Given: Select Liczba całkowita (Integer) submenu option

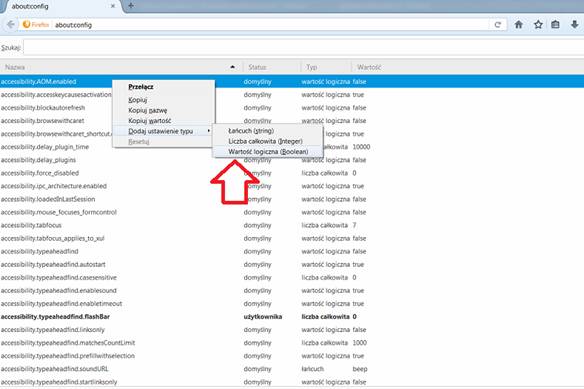Looking at the screenshot, I should [x=267, y=141].
